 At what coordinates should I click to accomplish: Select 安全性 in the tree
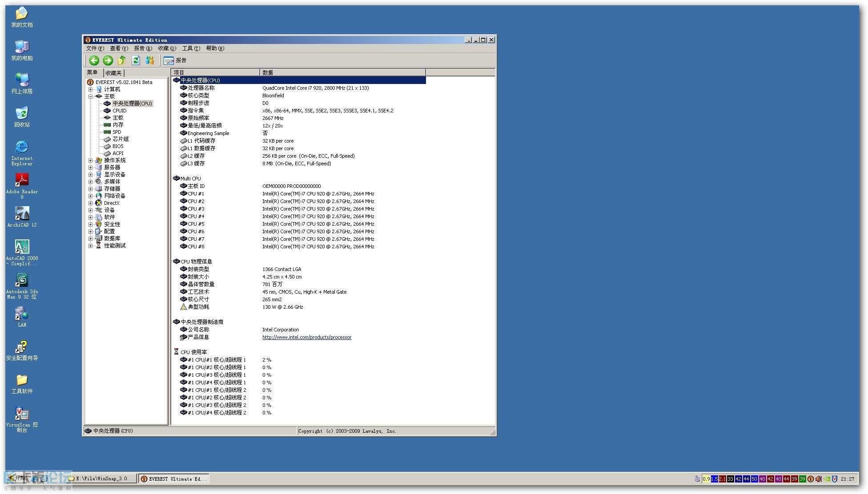[x=112, y=224]
